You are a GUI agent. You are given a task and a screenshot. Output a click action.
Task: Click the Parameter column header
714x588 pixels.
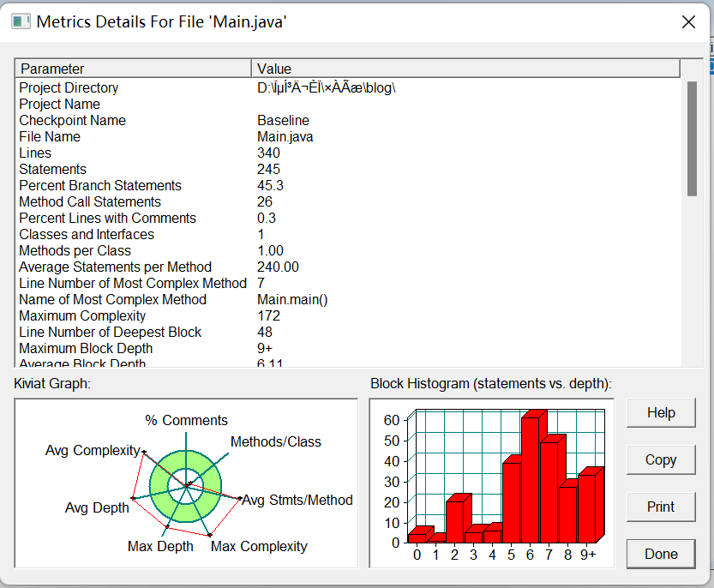(134, 69)
